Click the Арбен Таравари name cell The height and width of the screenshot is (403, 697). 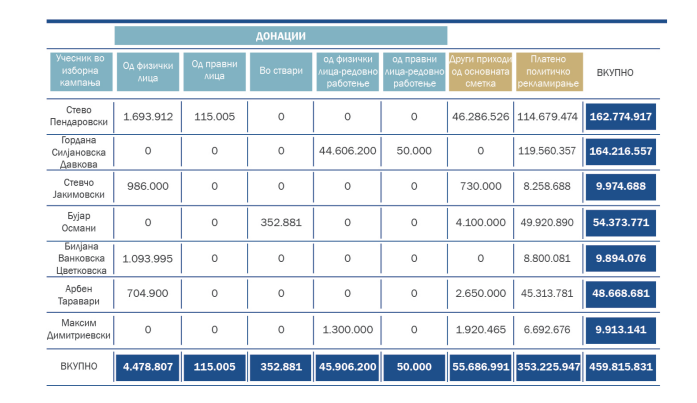tap(80, 293)
